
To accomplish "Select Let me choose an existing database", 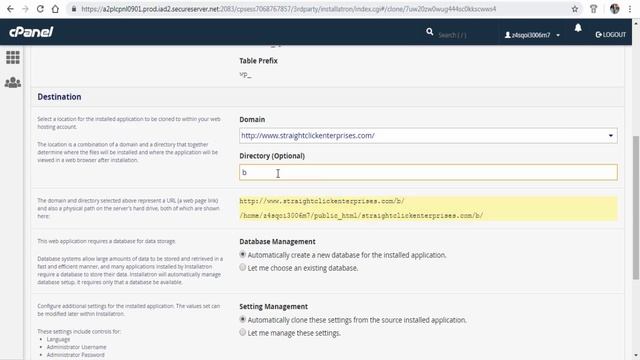I will coord(242,267).
